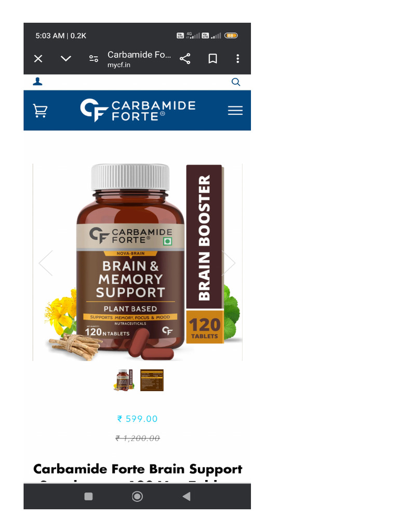Viewport: 399px width, 532px height.
Task: Tap the main product bottle image
Action: [x=137, y=262]
